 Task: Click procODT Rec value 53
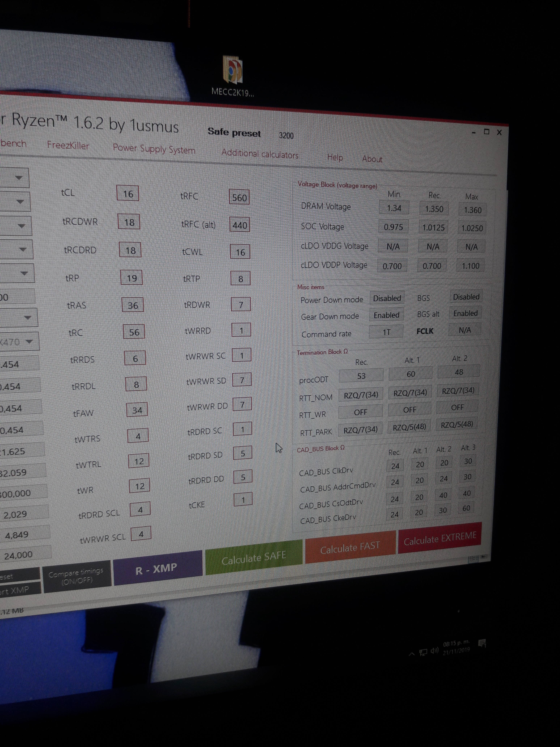click(x=361, y=376)
